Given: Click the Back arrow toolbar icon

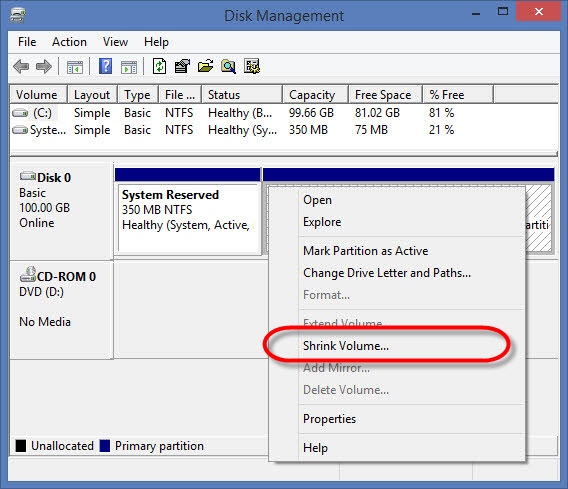Looking at the screenshot, I should (21, 67).
